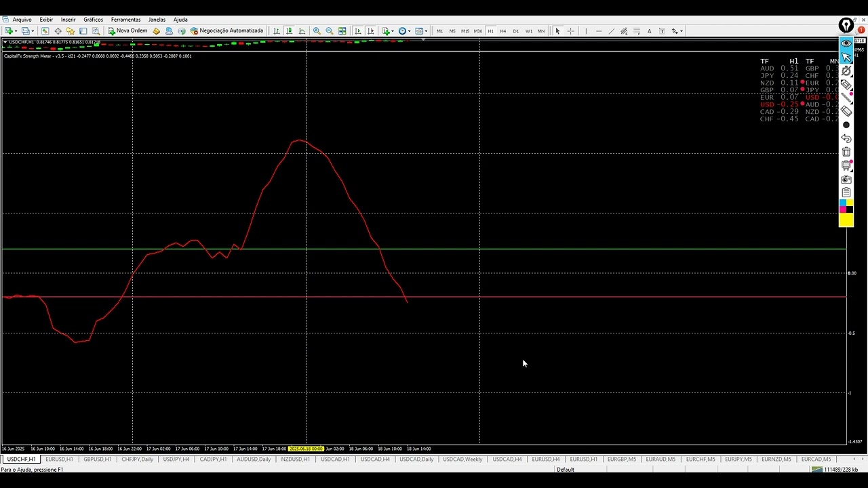Toggle the Terminal panel icon
Image resolution: width=868 pixels, height=488 pixels.
tap(83, 30)
